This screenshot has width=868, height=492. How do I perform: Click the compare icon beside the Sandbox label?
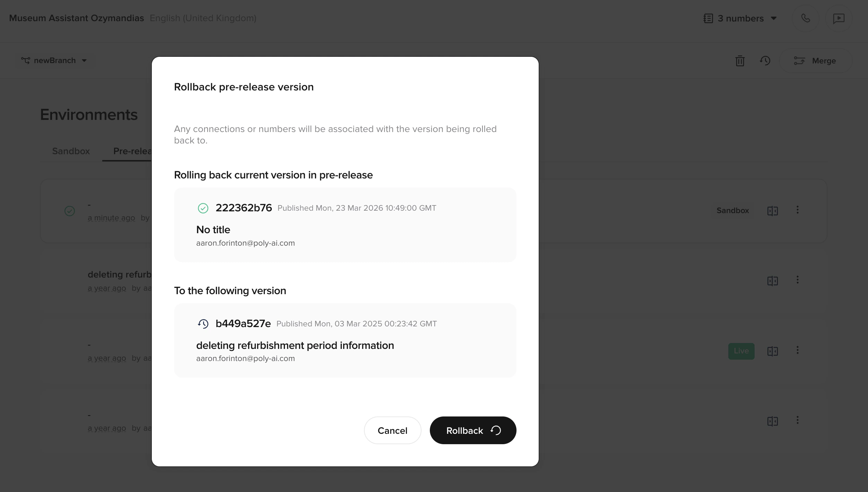point(773,211)
